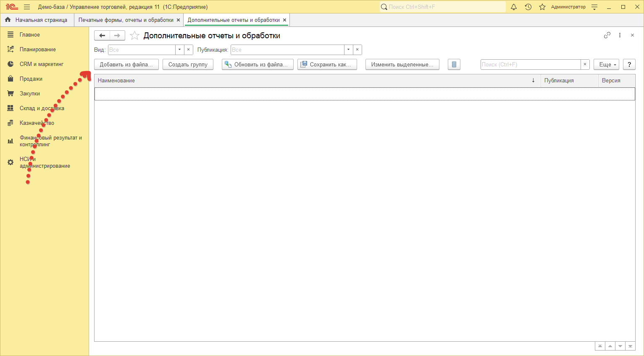
Task: Click the back arrow navigation button
Action: click(102, 36)
